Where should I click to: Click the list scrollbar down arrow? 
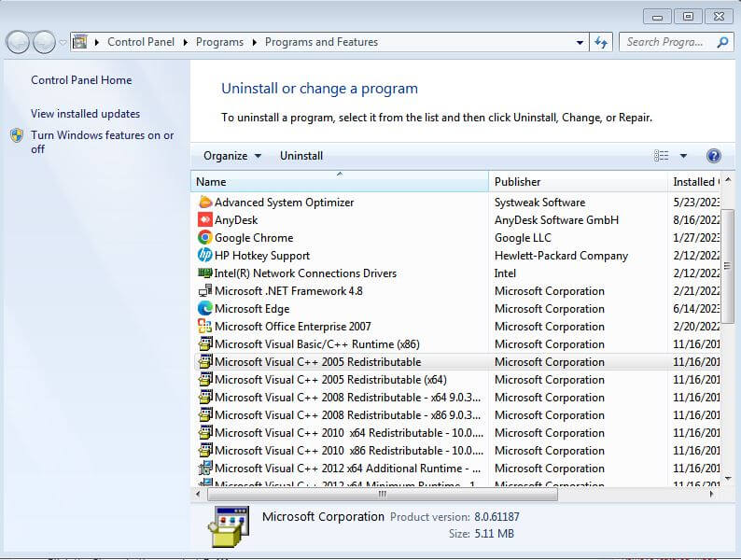[728, 479]
